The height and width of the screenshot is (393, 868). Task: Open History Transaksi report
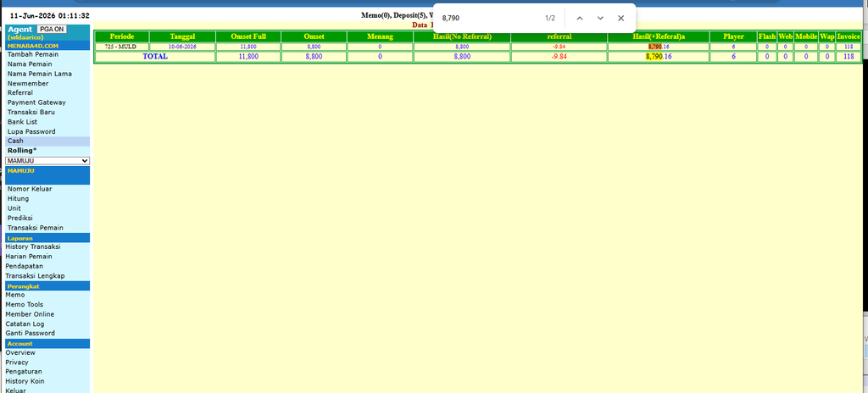click(x=33, y=246)
